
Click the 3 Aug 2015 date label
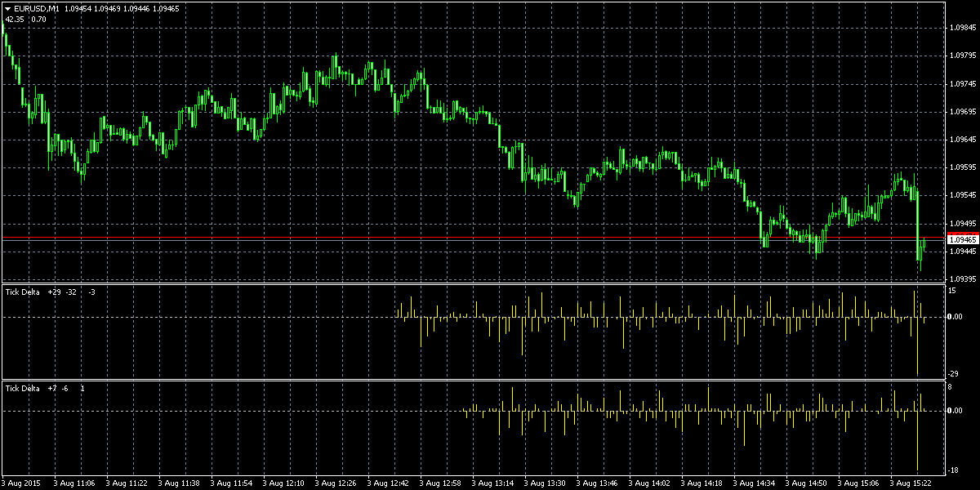(22, 483)
